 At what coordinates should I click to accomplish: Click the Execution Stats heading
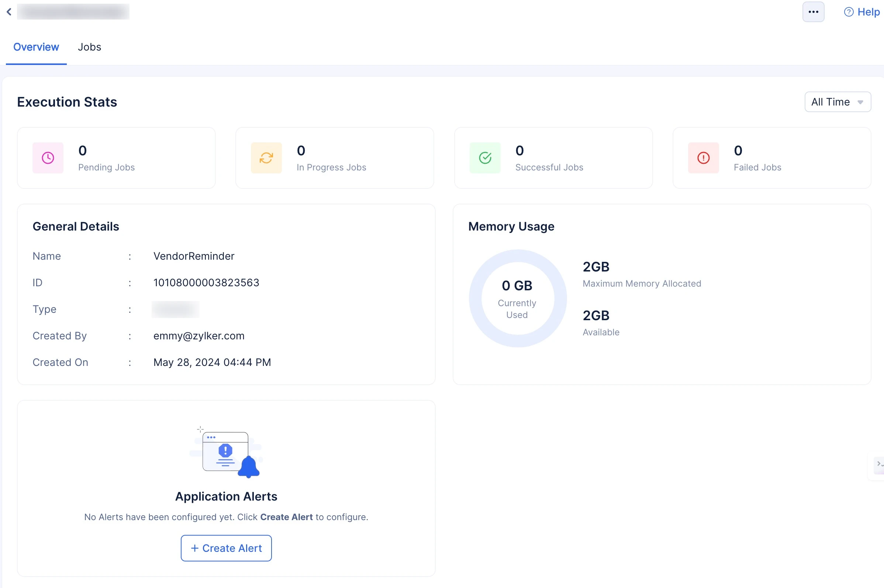tap(67, 102)
